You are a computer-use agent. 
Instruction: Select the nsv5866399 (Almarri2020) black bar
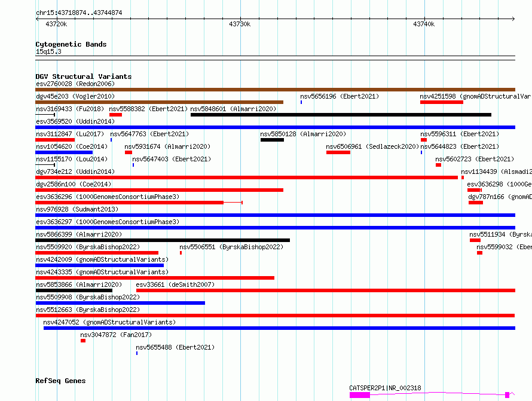(163, 240)
